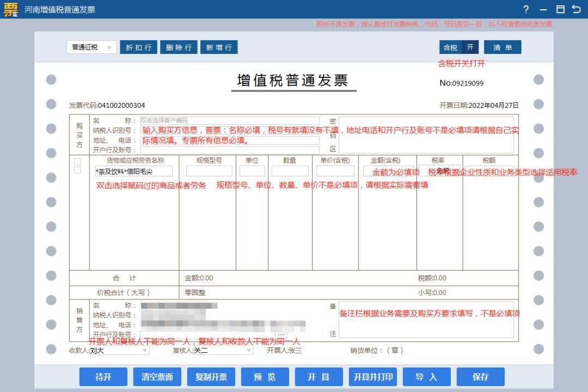Click the 税率 cell showing 免税
Viewport: 588px width, 392px height.
point(439,170)
